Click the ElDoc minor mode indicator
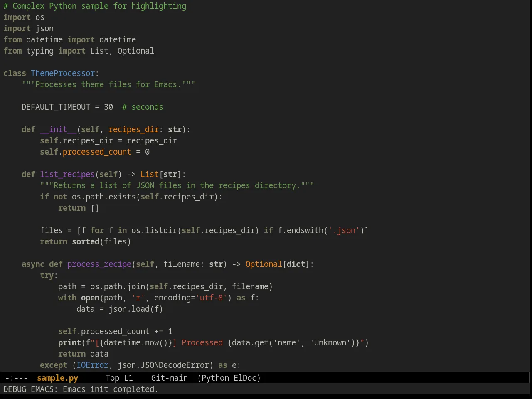 (x=245, y=378)
